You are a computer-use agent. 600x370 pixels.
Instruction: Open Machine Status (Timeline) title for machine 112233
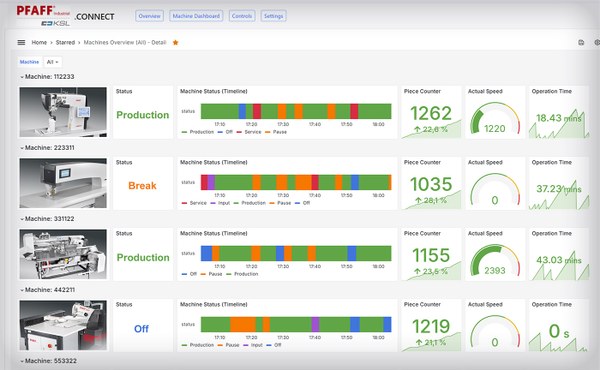coord(214,91)
